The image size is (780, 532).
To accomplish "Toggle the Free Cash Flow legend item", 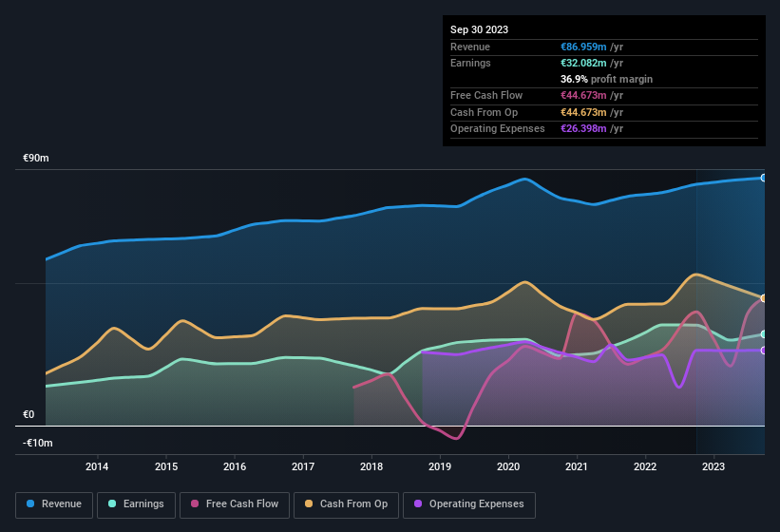I will (x=235, y=504).
